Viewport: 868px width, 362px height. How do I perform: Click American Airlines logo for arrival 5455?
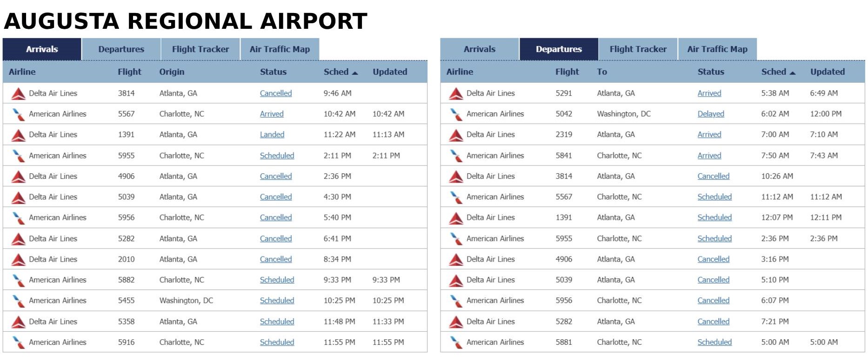(18, 301)
